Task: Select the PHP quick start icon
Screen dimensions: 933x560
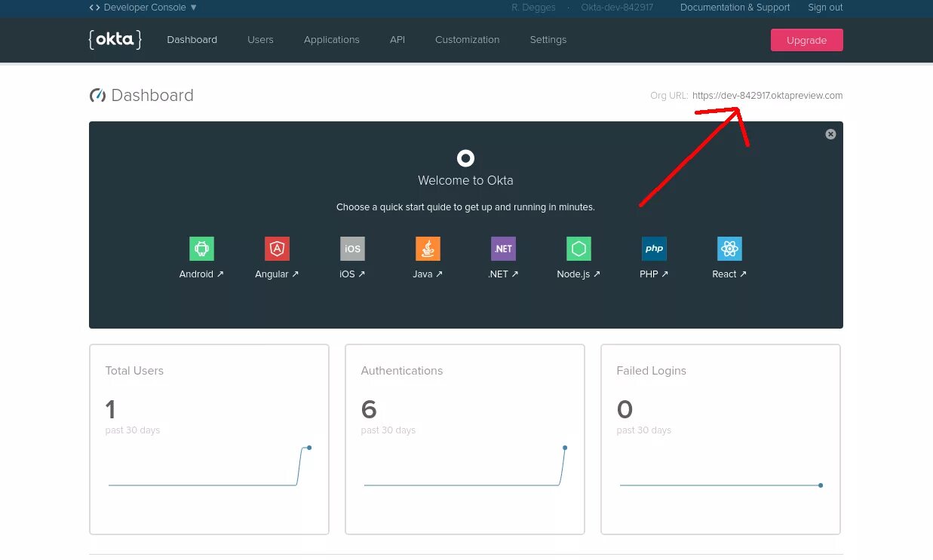Action: click(654, 248)
